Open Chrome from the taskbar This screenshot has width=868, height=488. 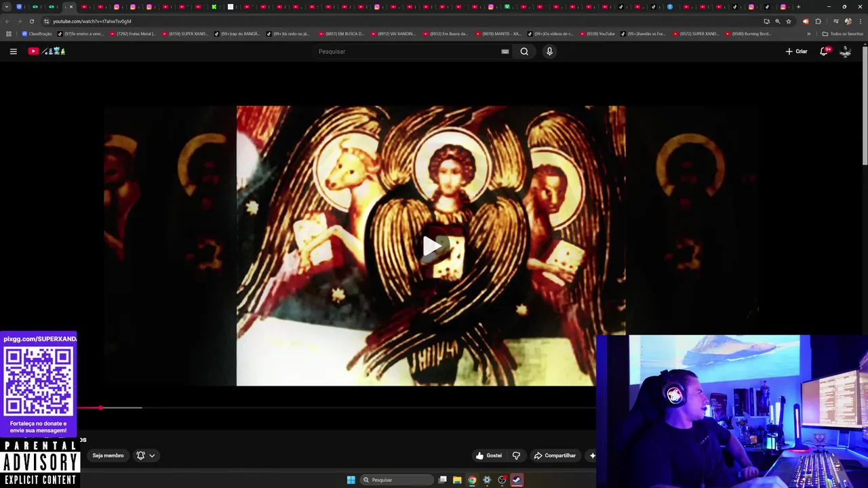tap(472, 480)
